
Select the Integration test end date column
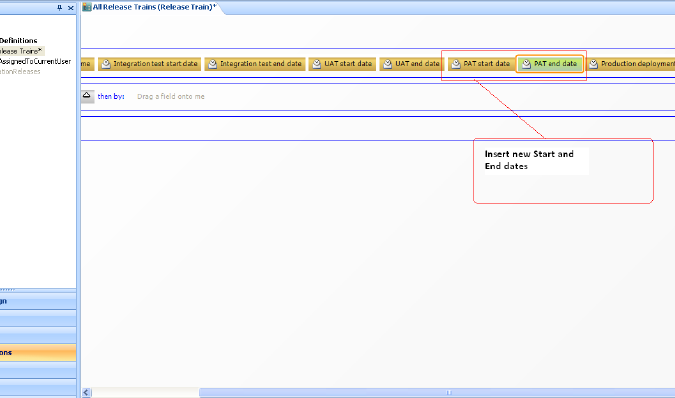[x=255, y=64]
